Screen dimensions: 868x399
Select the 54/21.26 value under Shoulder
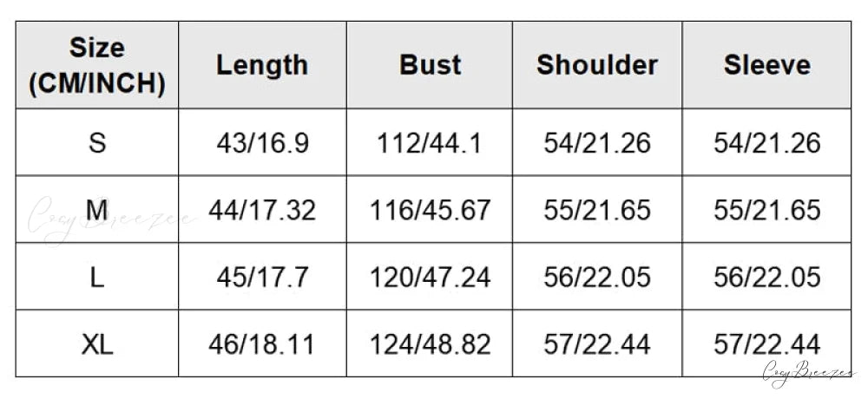[x=597, y=143]
